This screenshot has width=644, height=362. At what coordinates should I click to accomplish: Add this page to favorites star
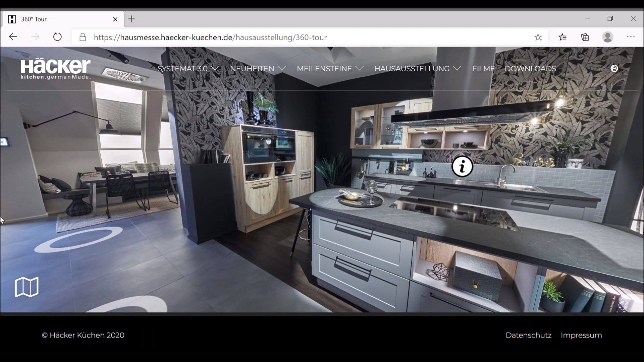tap(538, 37)
